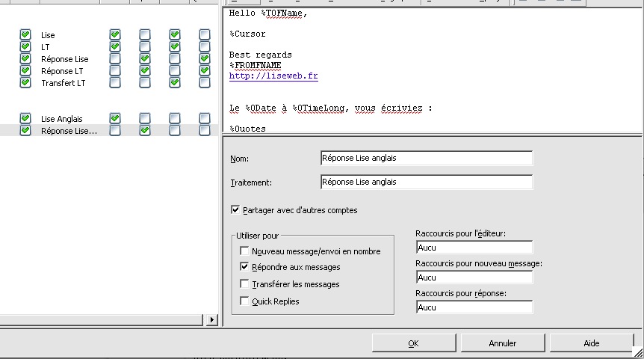Open help with the Aide button
The width and height of the screenshot is (644, 359).
(x=591, y=343)
